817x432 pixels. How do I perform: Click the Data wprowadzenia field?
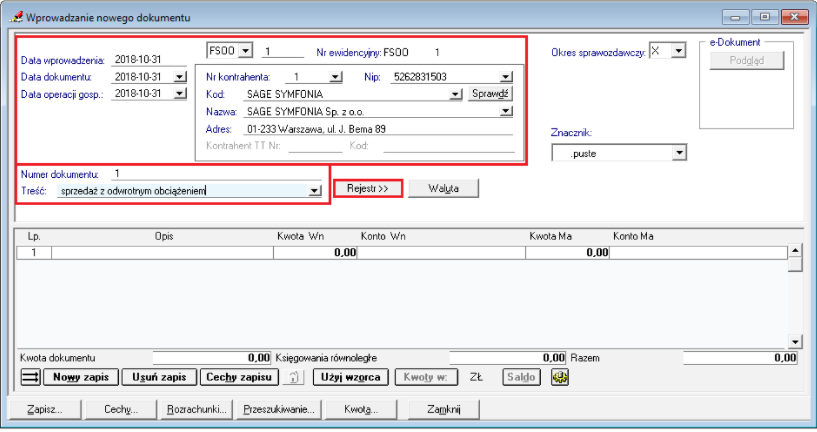(148, 60)
